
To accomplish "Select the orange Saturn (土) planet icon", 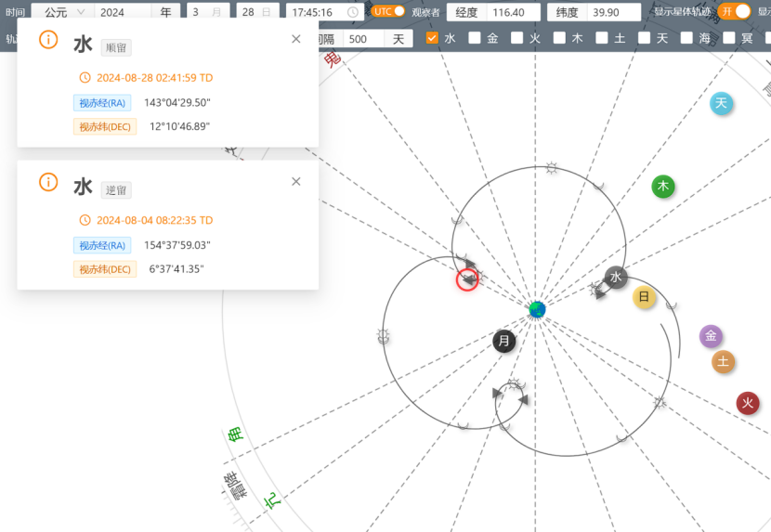I will (724, 361).
